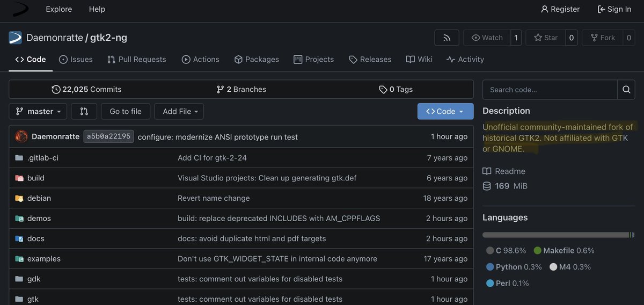Switch to the Projects tab
Viewport: 644px width, 305px height.
(x=314, y=60)
